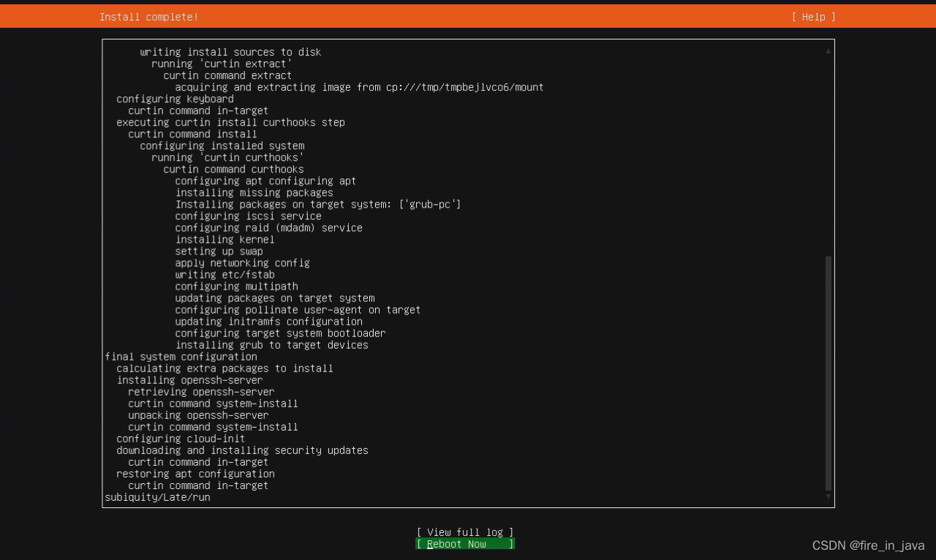Select 'updating packages on target system' line

click(275, 298)
